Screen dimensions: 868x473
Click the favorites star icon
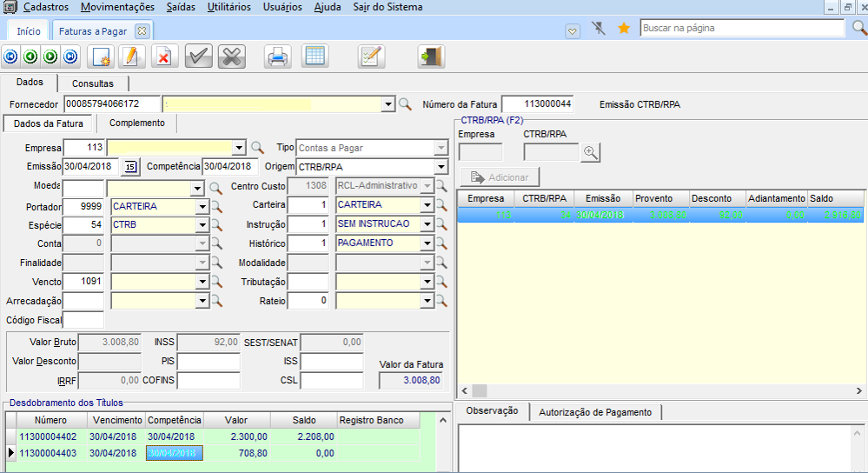point(623,29)
